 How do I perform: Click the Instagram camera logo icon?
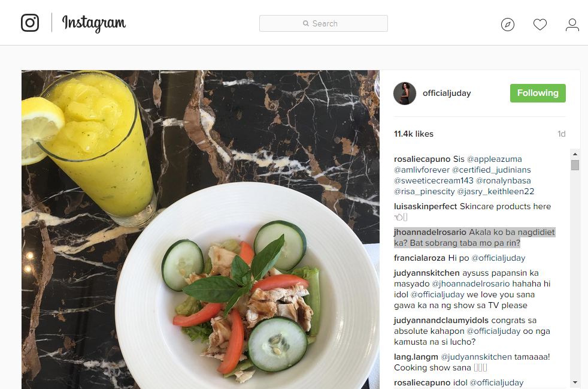(x=30, y=23)
